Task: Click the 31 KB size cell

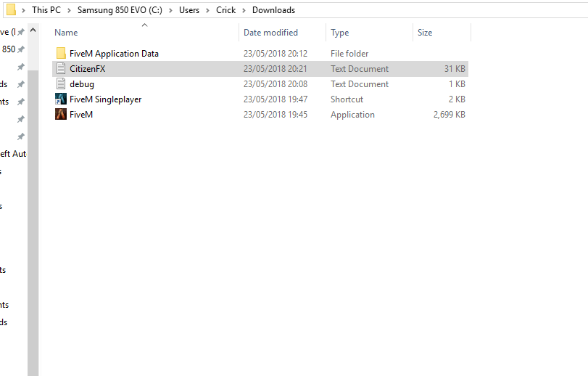Action: point(455,69)
